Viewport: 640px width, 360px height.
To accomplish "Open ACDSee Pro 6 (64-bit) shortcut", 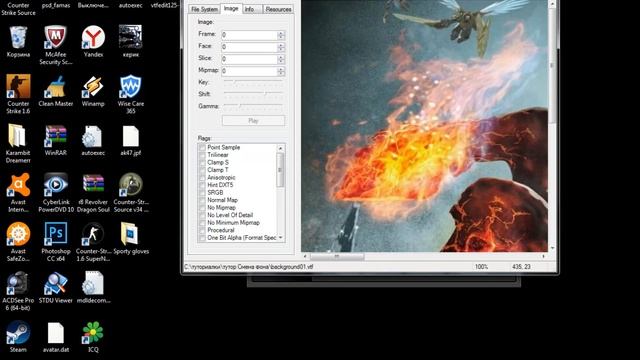I will tap(18, 291).
